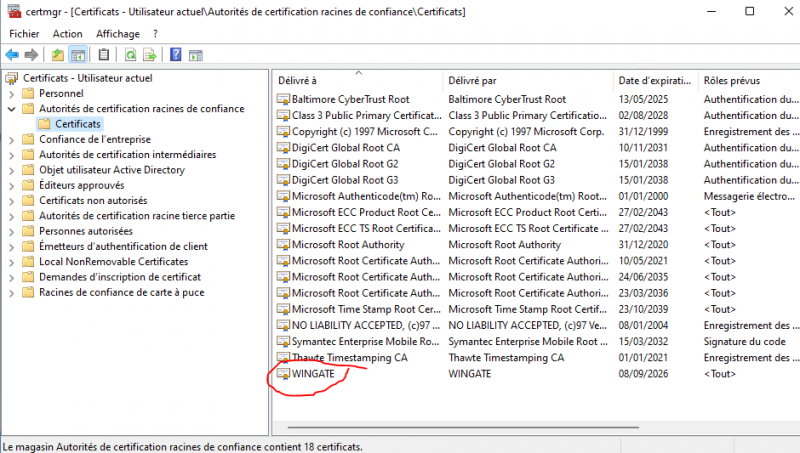Screen dimensions: 800x453
Task: Click the up one level folder icon
Action: (x=58, y=54)
